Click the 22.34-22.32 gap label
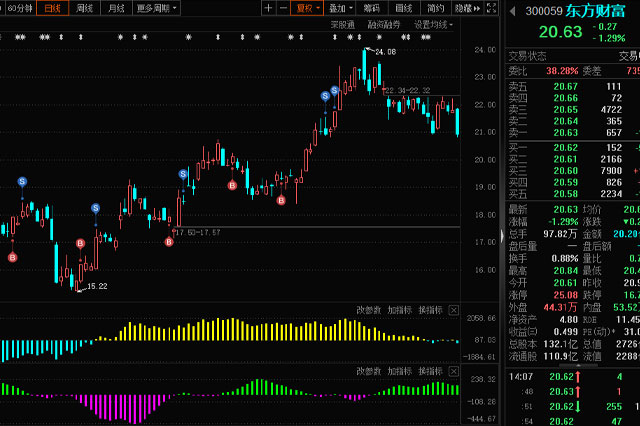Image resolution: width=640 pixels, height=426 pixels. click(407, 90)
